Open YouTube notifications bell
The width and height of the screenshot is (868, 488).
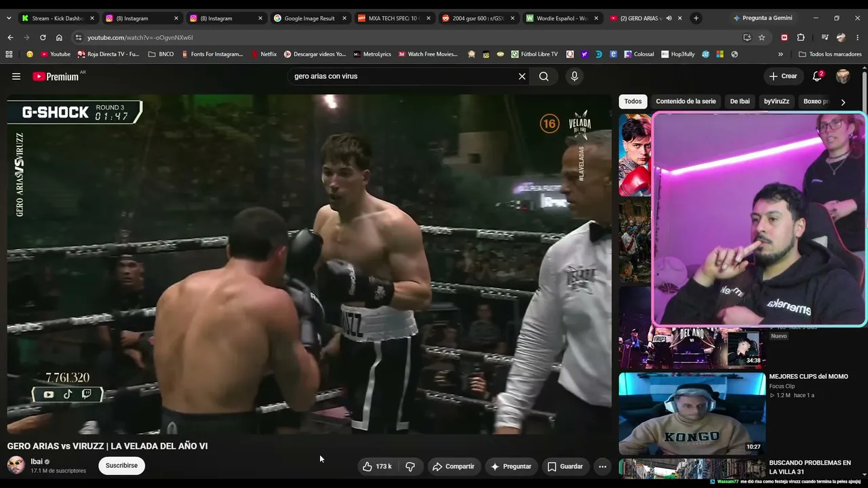click(817, 76)
